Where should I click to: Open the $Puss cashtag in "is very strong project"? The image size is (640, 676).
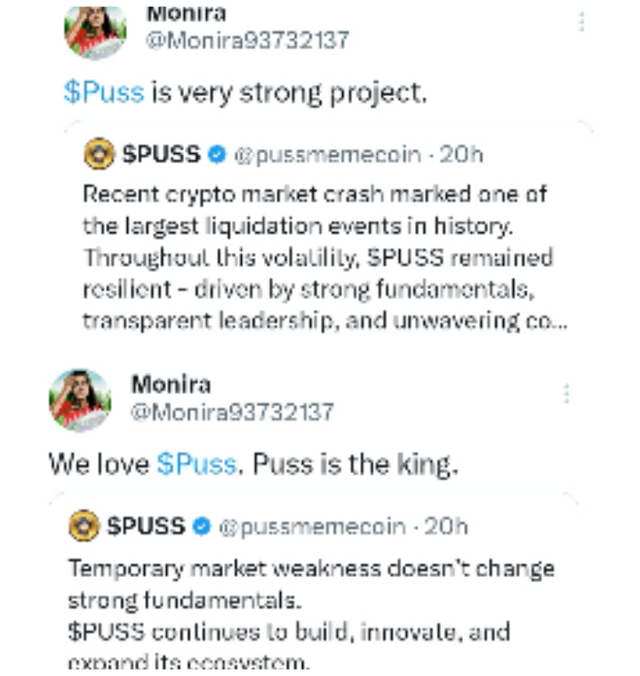tap(104, 93)
